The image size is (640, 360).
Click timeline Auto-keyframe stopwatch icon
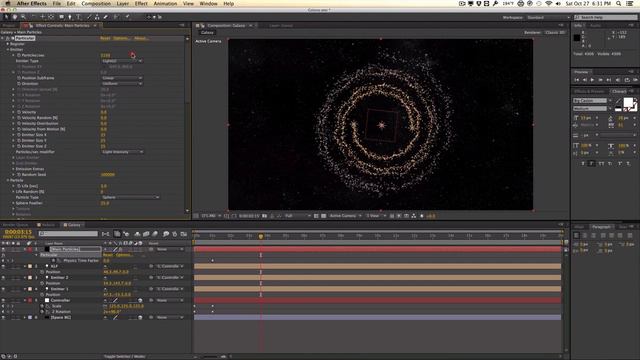pyautogui.click(x=175, y=234)
